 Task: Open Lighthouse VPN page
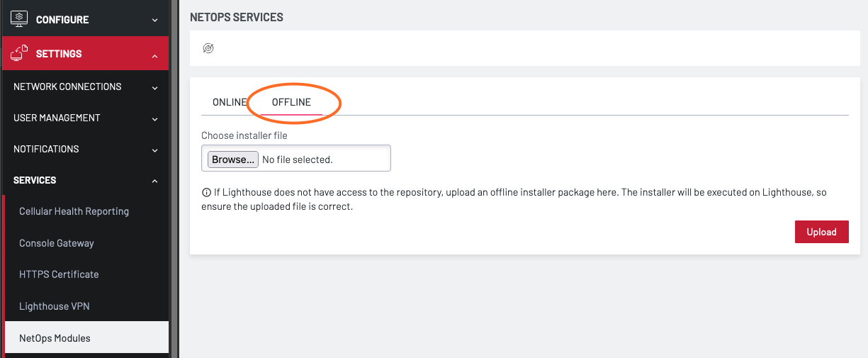click(86, 306)
